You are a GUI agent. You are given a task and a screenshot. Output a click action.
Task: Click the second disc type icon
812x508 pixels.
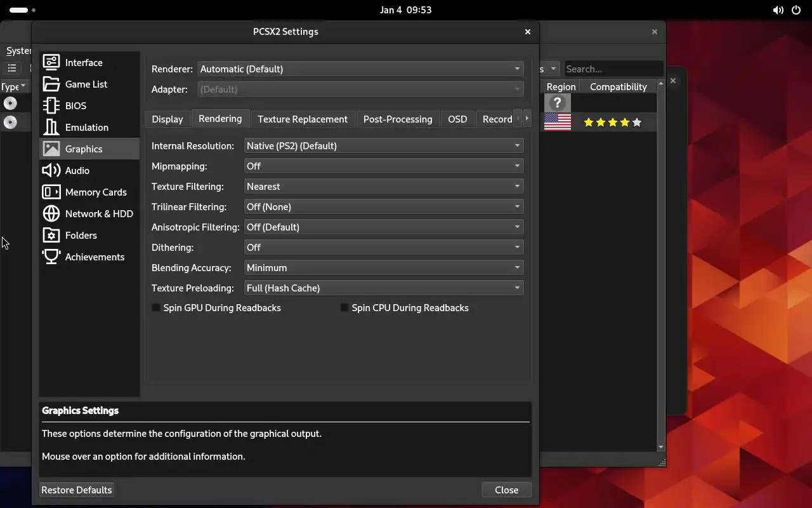pos(10,122)
